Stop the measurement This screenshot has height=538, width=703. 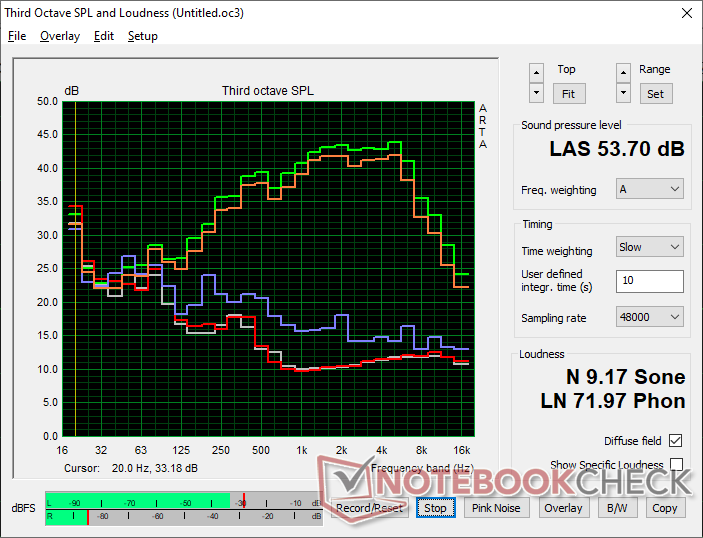(435, 508)
